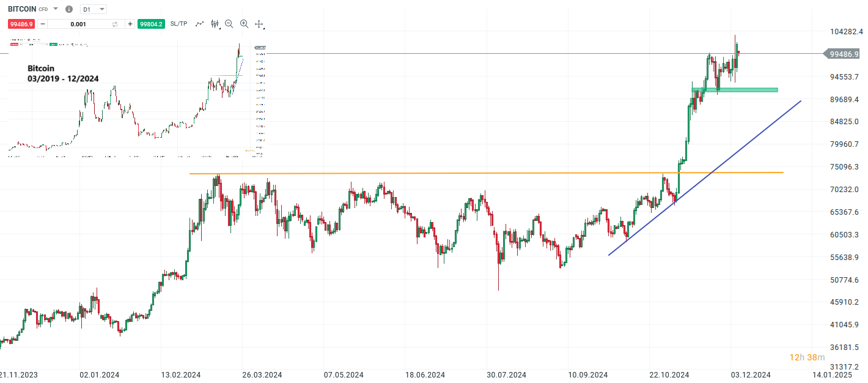
Task: Select the line chart drawing tool
Action: (x=199, y=24)
